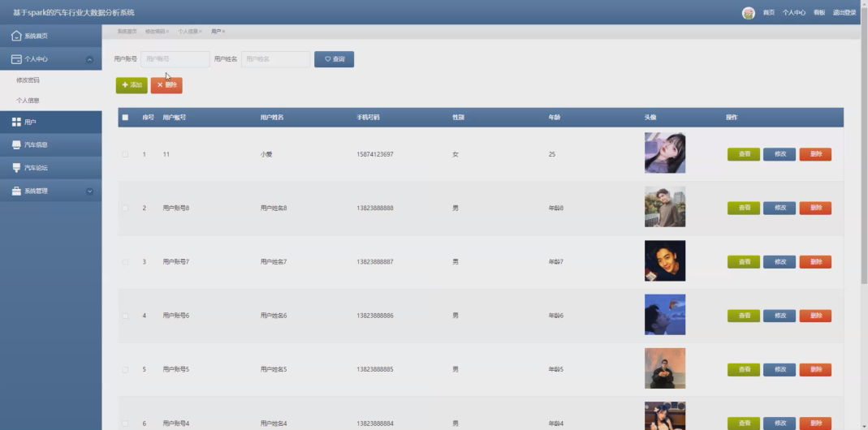The image size is (868, 430).
Task: Click the user avatar icon in header
Action: pos(749,13)
